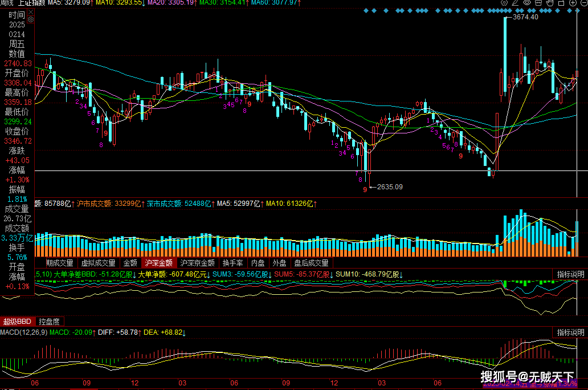
Task: Open the 盘后成交量 tab
Action: click(311, 263)
